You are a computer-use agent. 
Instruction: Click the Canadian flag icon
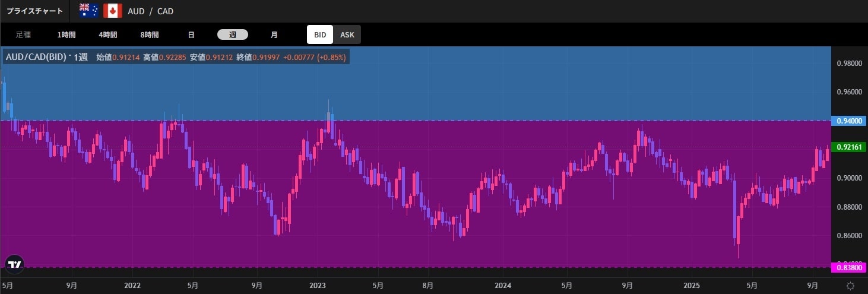coord(112,11)
